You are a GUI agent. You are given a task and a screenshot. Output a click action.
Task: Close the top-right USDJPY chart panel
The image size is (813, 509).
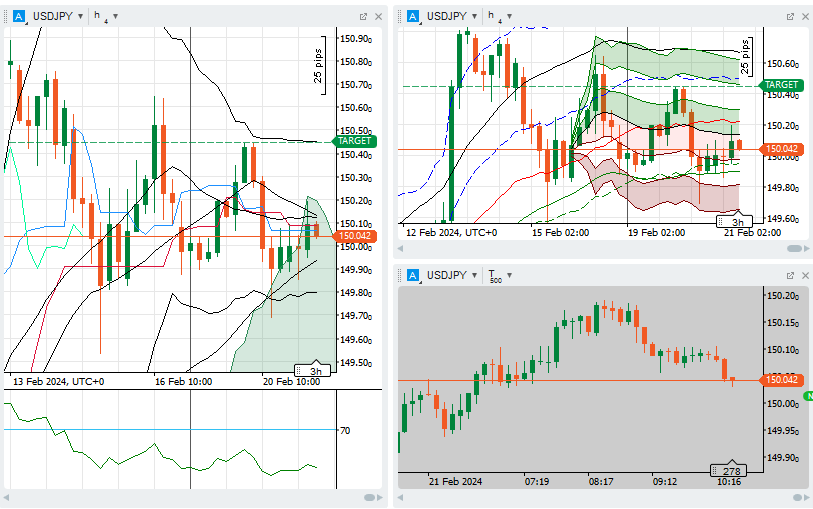(x=804, y=16)
